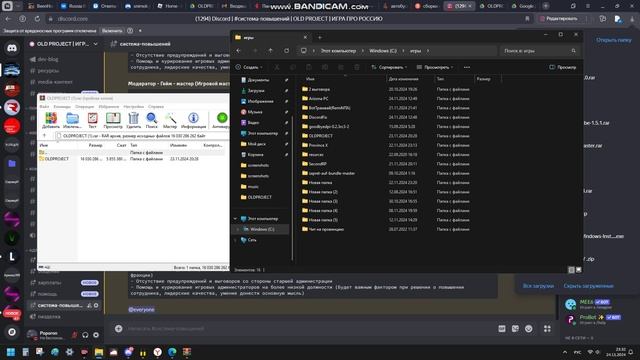
Task: Open Операции menu in WinRAR
Action: [x=84, y=107]
